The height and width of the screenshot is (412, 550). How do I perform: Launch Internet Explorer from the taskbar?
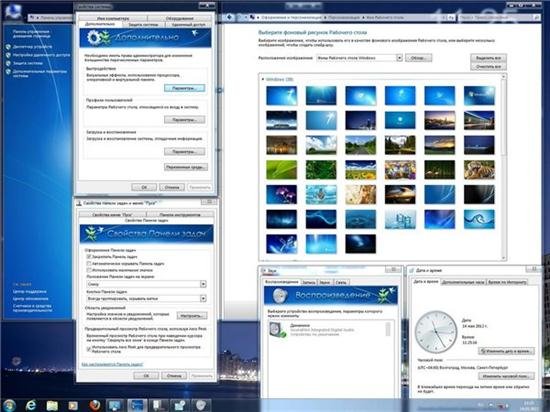tap(31, 405)
